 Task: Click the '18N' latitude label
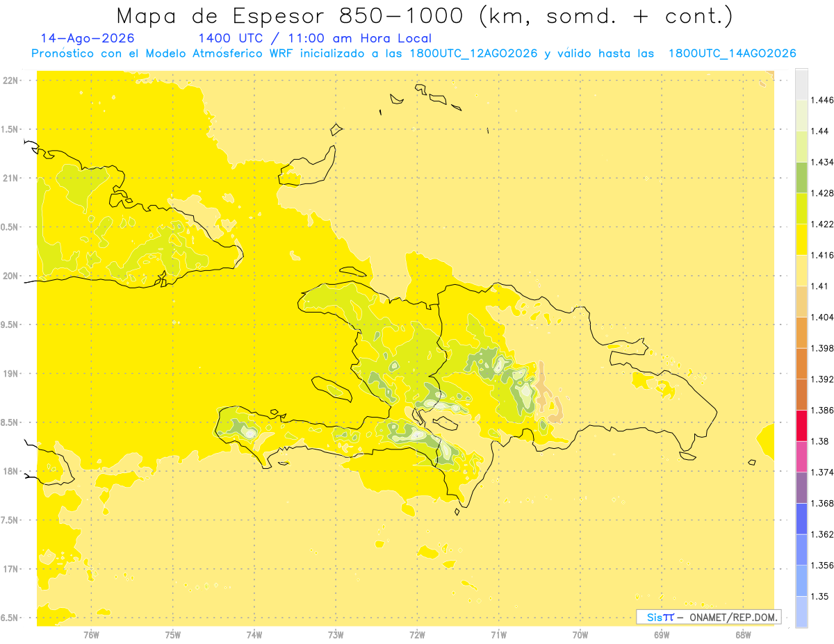10,472
